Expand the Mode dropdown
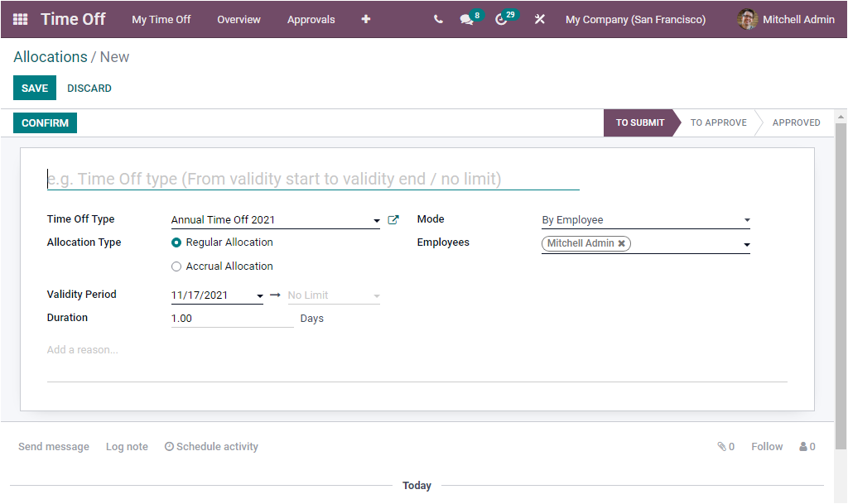This screenshot has width=848, height=504. point(746,219)
